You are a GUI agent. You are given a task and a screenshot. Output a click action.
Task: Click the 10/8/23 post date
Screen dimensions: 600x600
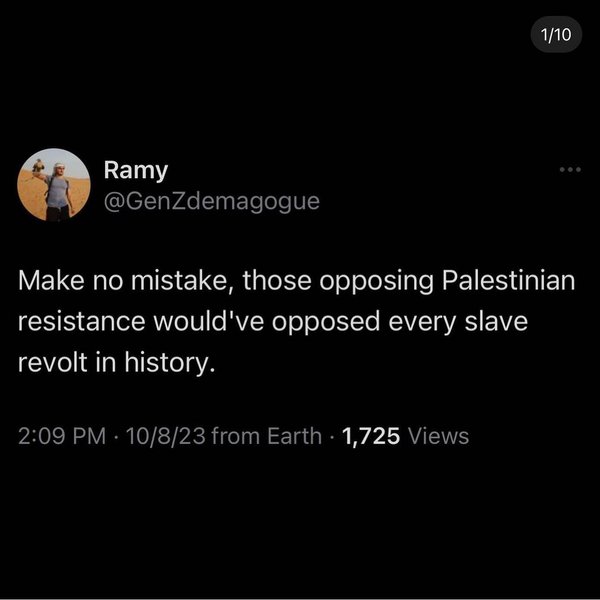tap(166, 436)
